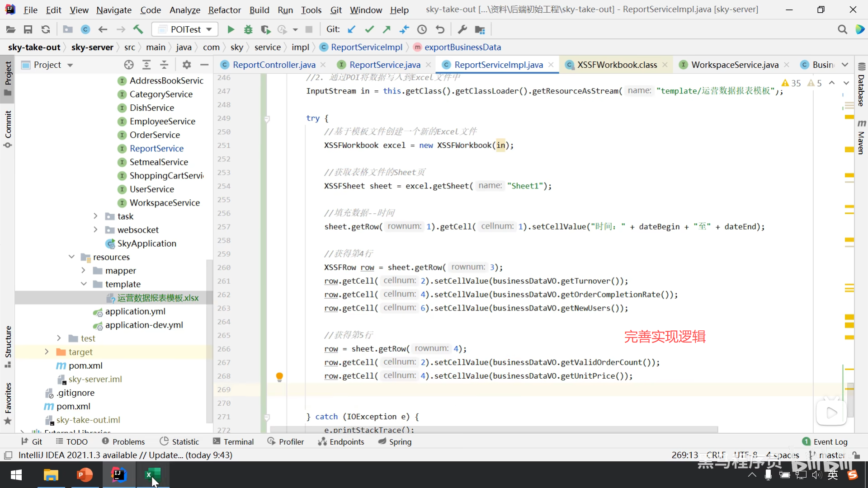Click the IntelliJ IDEA update notification link
Screen dimensions: 868x488
point(125,455)
